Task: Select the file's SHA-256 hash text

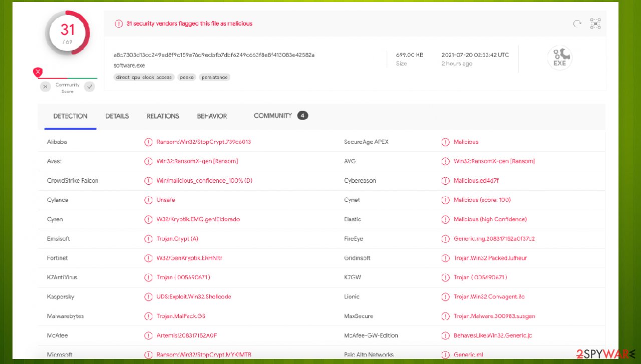Action: (214, 55)
